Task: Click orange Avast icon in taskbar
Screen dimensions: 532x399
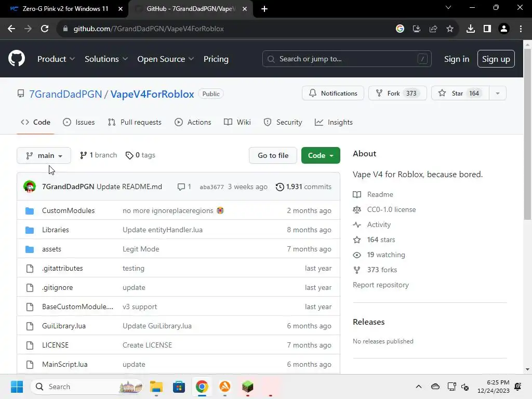Action: coord(224,387)
